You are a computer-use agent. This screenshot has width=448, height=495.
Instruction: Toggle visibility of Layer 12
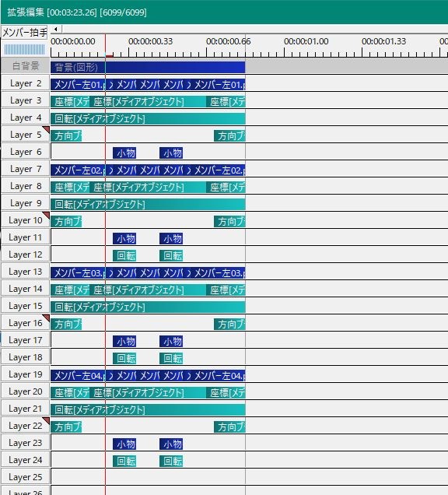[25, 255]
